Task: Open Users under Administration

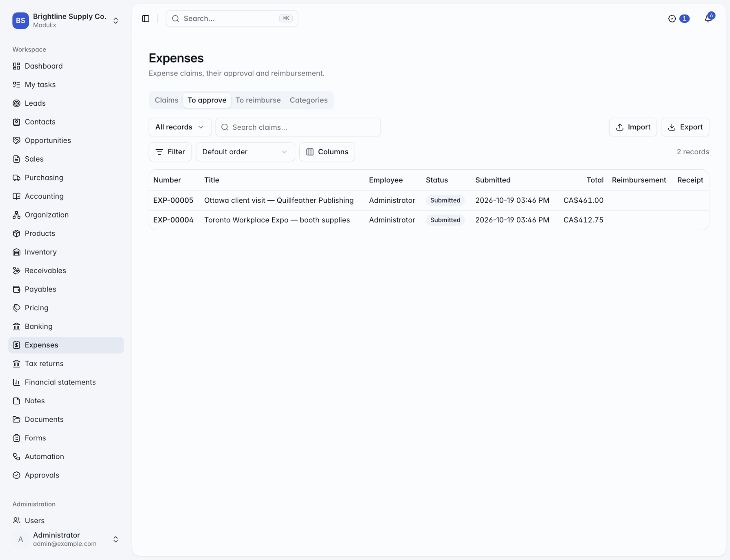Action: click(66, 520)
